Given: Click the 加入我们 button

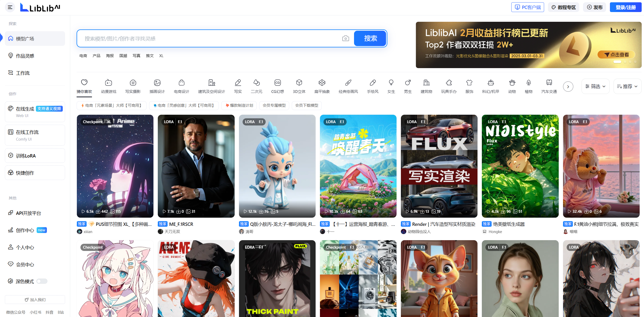Looking at the screenshot, I should coord(35,300).
